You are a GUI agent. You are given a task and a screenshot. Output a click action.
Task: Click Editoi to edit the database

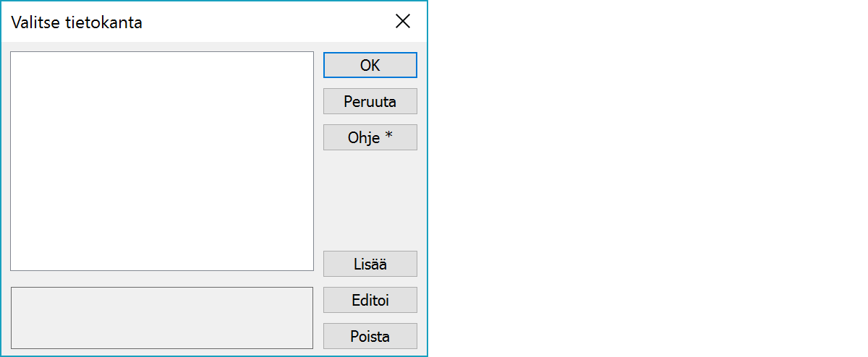click(x=370, y=300)
